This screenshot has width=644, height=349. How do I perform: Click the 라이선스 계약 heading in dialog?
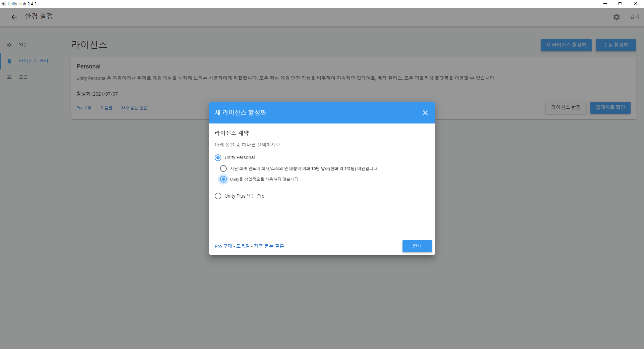click(x=232, y=133)
